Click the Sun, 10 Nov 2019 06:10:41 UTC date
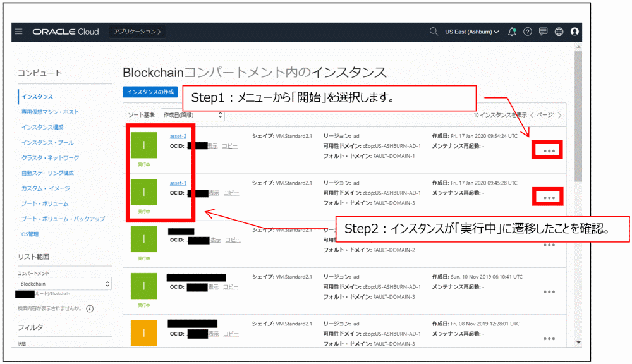Viewport: 632px width, 364px height. point(487,277)
